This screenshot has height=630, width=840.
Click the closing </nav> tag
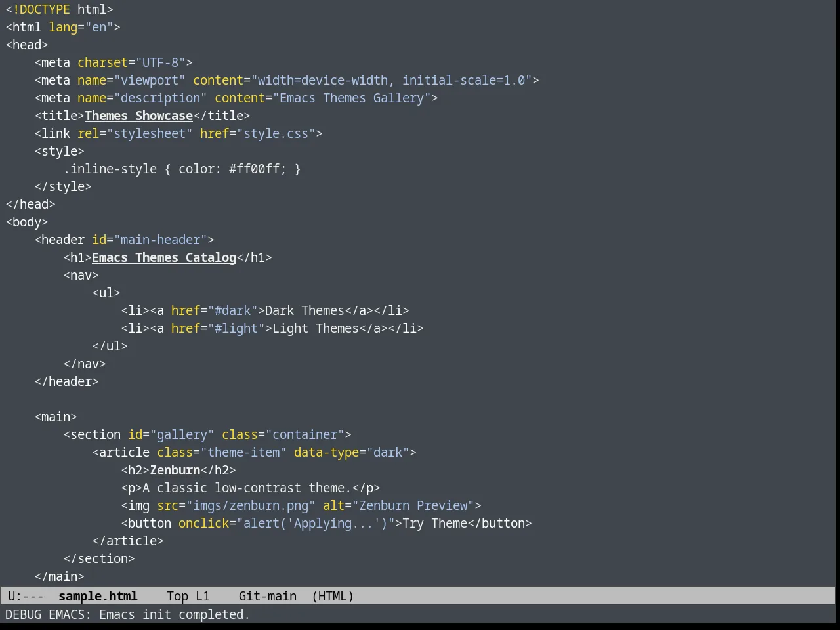(85, 364)
